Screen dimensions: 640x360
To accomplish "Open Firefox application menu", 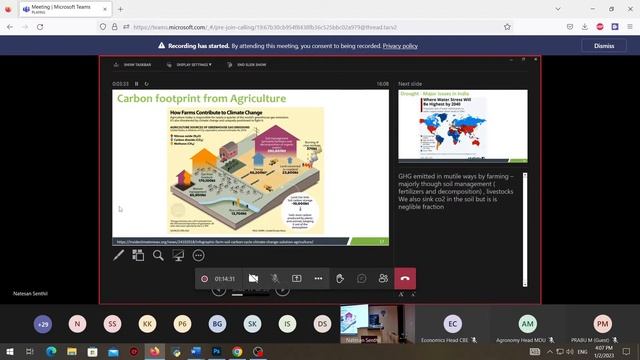I will 630,27.
